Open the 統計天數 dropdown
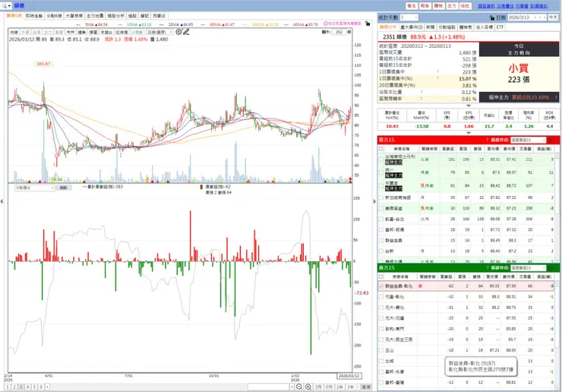Image resolution: width=562 pixels, height=392 pixels. point(409,17)
